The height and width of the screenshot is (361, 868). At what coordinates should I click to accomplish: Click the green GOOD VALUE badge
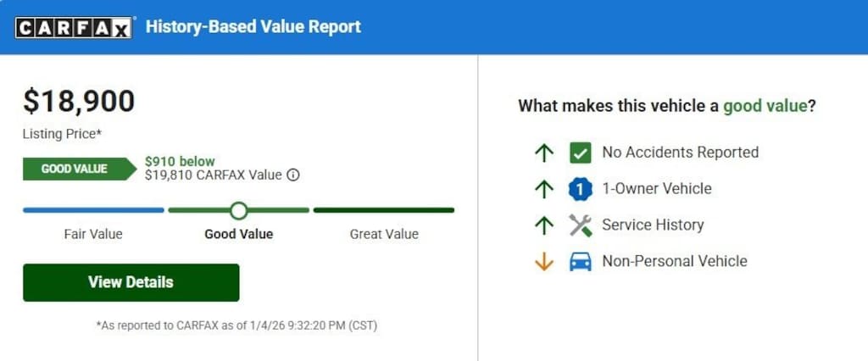coord(77,169)
